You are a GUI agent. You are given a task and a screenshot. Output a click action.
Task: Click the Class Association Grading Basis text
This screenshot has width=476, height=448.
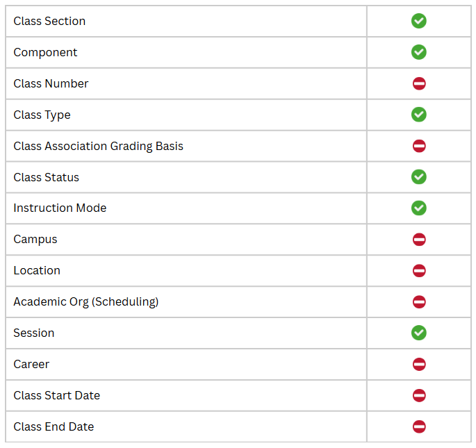(x=99, y=147)
